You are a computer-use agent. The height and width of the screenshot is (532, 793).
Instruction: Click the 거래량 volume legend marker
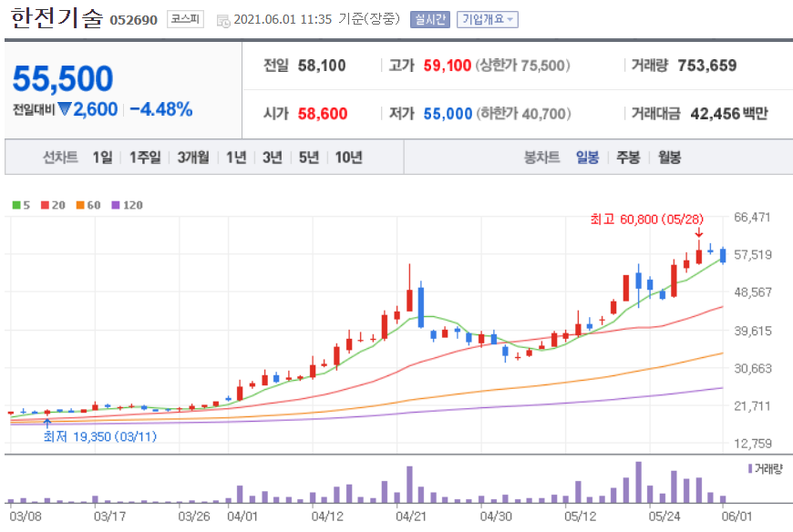click(750, 469)
